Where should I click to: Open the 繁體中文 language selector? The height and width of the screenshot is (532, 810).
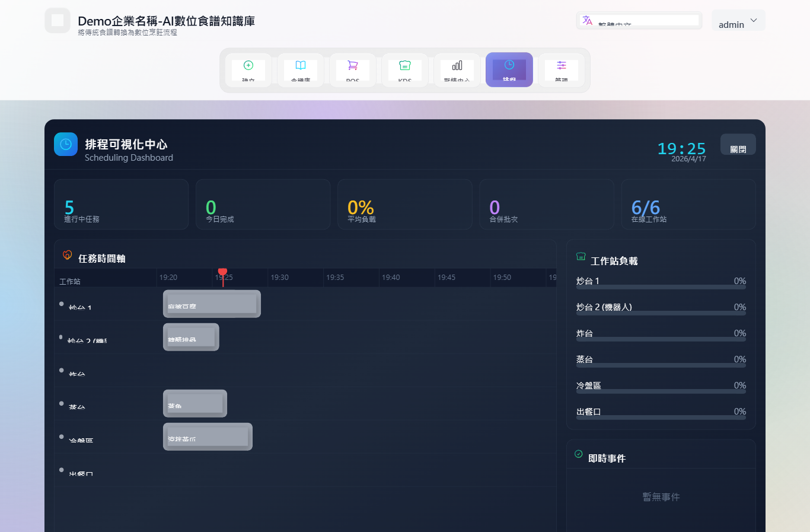tap(639, 20)
